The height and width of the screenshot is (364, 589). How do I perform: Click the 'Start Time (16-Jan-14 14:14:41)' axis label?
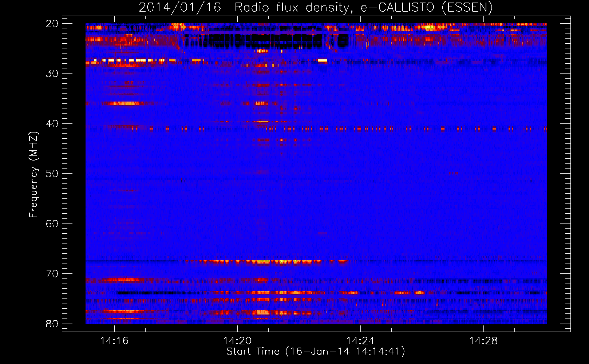(x=316, y=352)
